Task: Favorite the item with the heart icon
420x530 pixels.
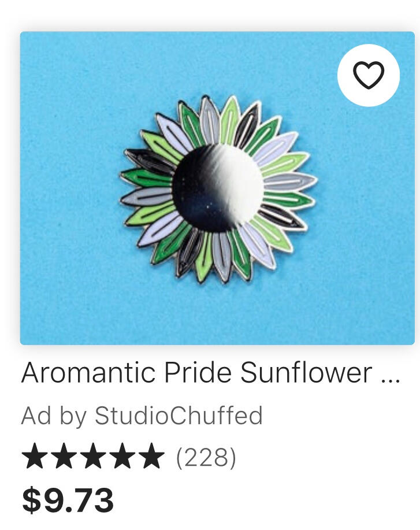Action: pos(369,75)
